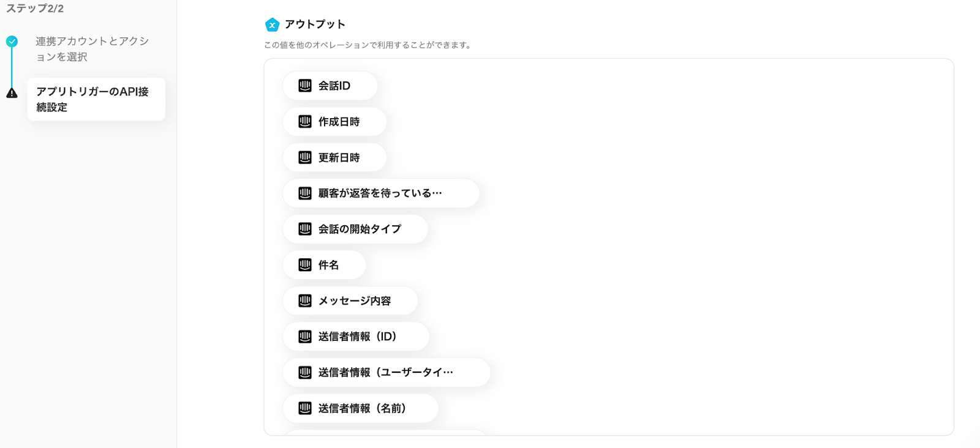Viewport: 980px width, 448px height.
Task: Pick the 顧客が返答を待っている… output chip
Action: pos(380,193)
